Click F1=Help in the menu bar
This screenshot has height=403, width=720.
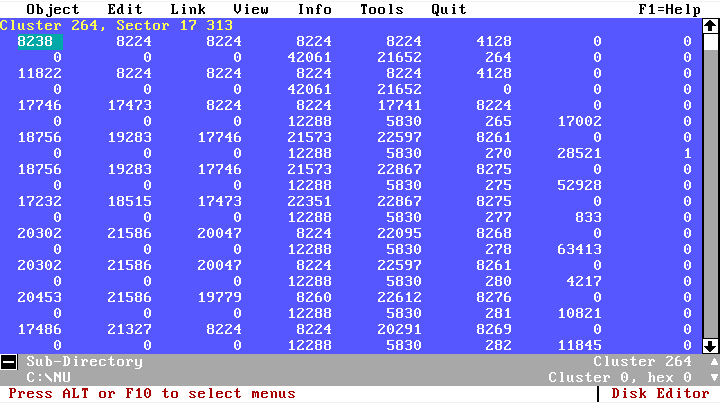(x=669, y=9)
